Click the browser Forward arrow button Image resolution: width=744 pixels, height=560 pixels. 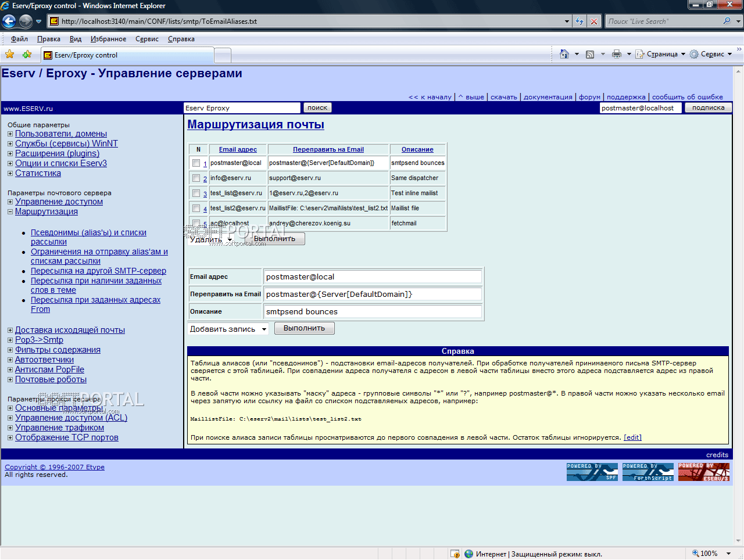tap(26, 21)
